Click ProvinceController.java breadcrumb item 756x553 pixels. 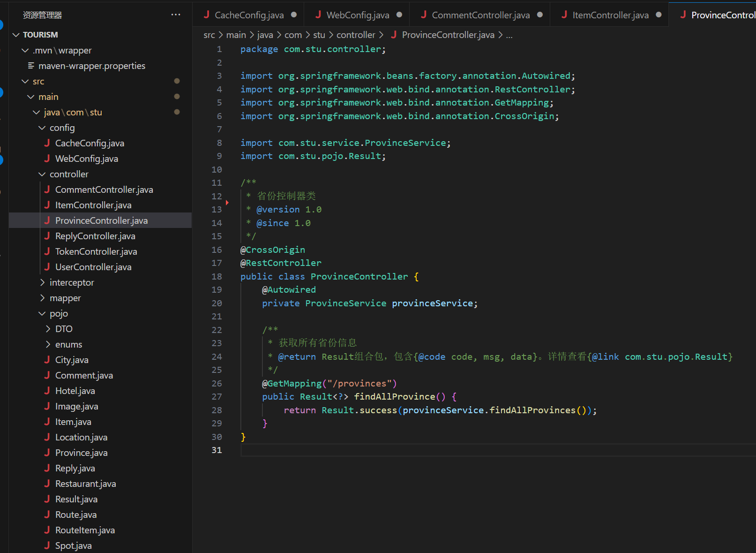(448, 35)
